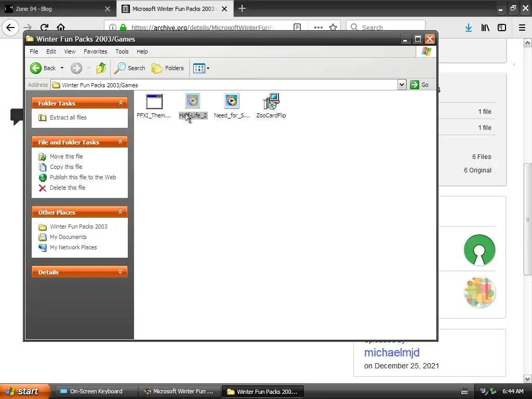Open the browser Downloads arrow
This screenshot has width=532, height=399.
click(469, 28)
